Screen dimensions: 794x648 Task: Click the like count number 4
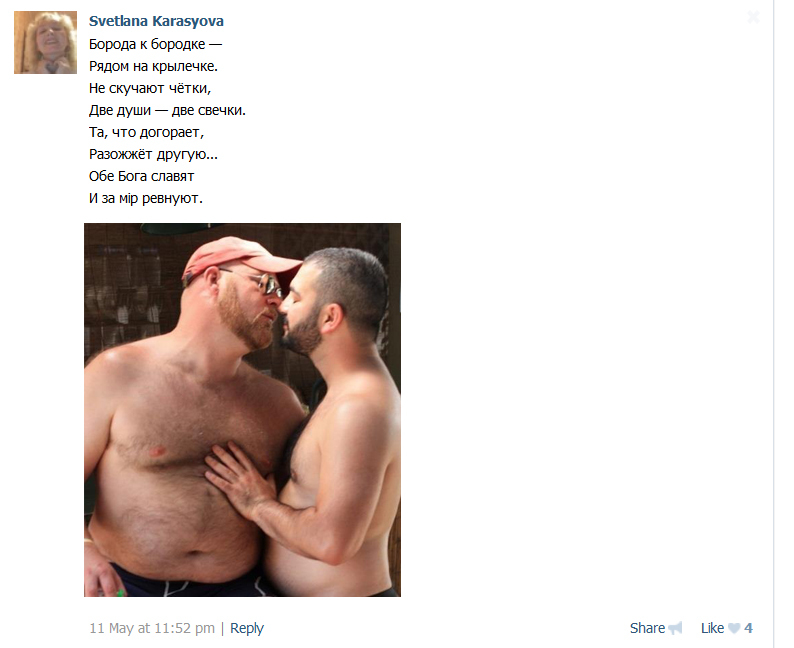(748, 628)
